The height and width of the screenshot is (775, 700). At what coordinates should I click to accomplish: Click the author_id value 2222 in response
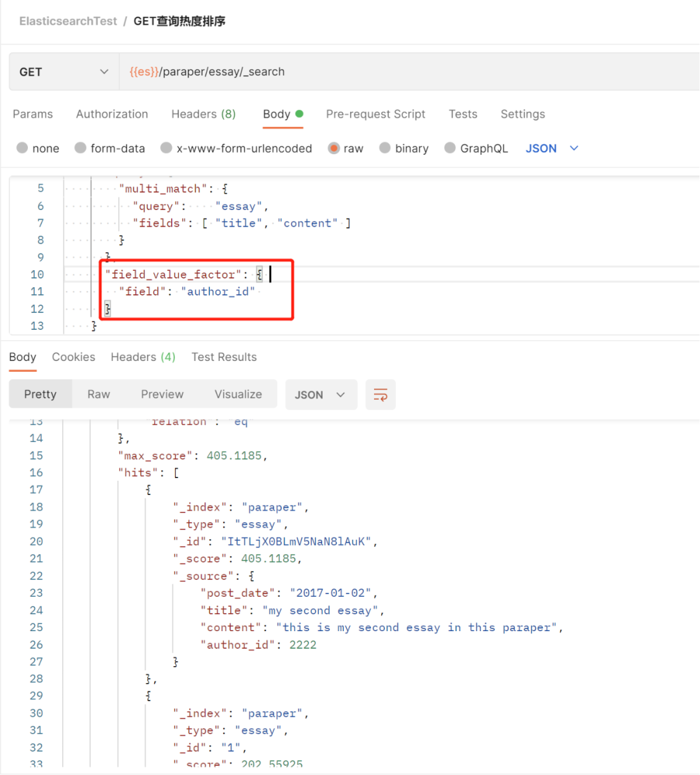pos(303,645)
